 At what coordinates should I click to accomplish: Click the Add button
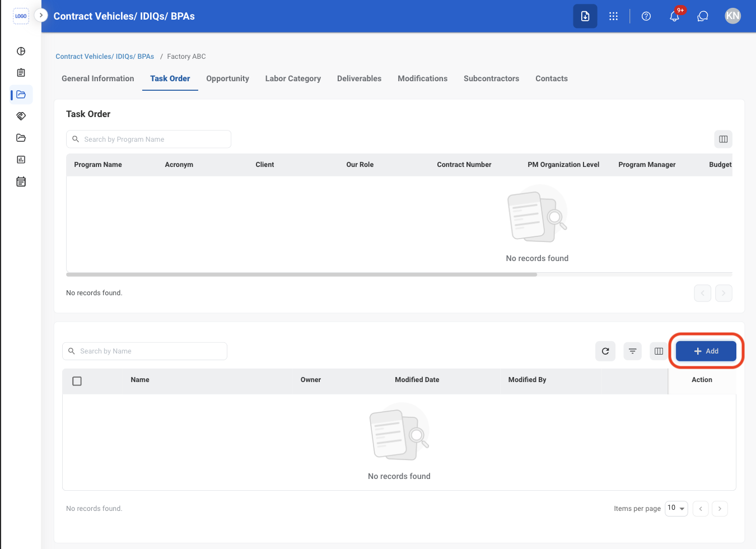coord(706,351)
